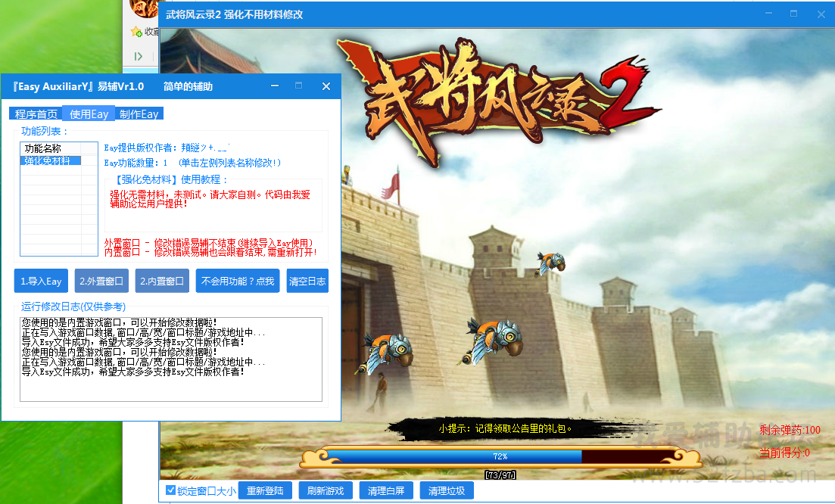Image resolution: width=835 pixels, height=504 pixels.
Task: Click the small parrot near the wall top
Action: point(550,263)
